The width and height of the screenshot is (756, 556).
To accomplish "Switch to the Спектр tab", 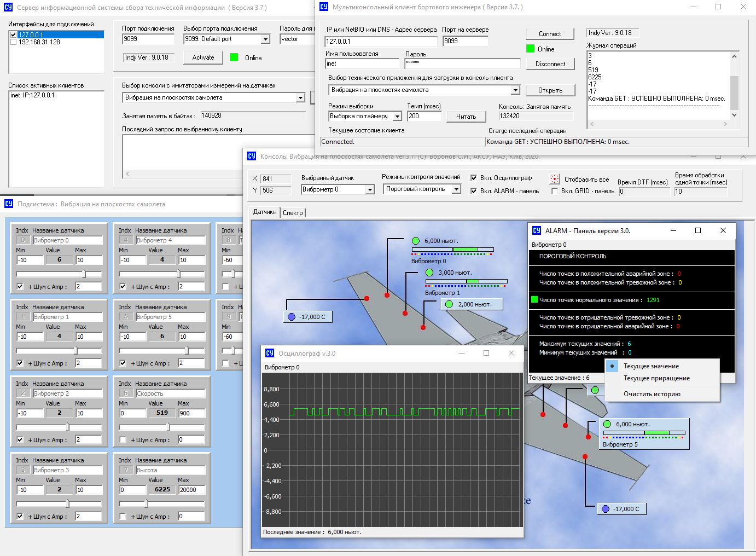I will point(293,212).
